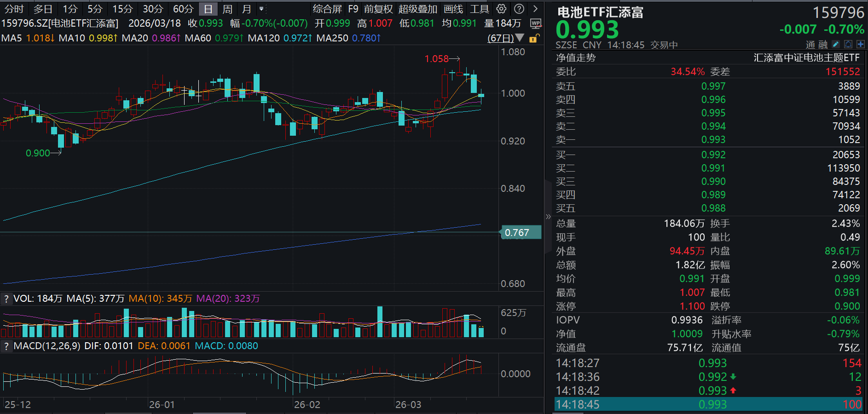Collapse the quote panel with the » arrow
The image size is (868, 414).
pos(548,216)
